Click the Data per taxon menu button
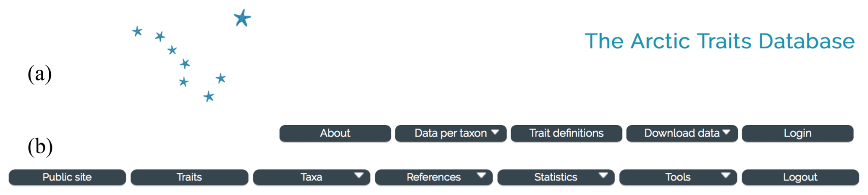868x195 pixels. 450,133
